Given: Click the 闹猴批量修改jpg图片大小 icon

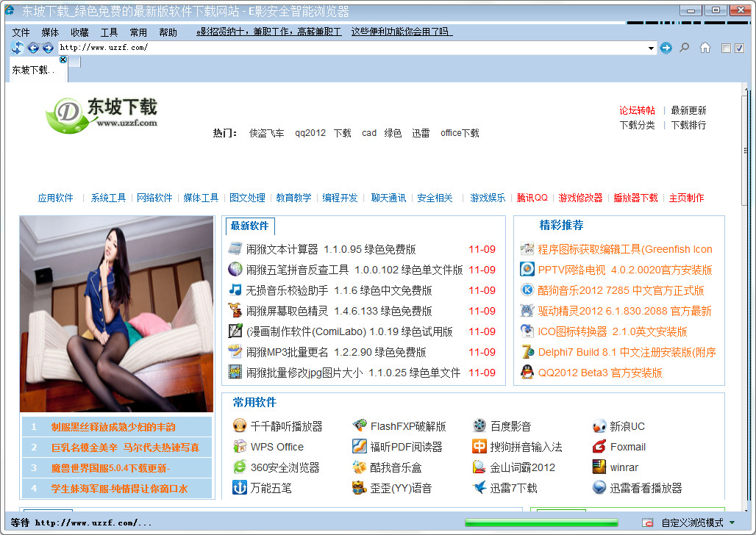Looking at the screenshot, I should coord(235,372).
